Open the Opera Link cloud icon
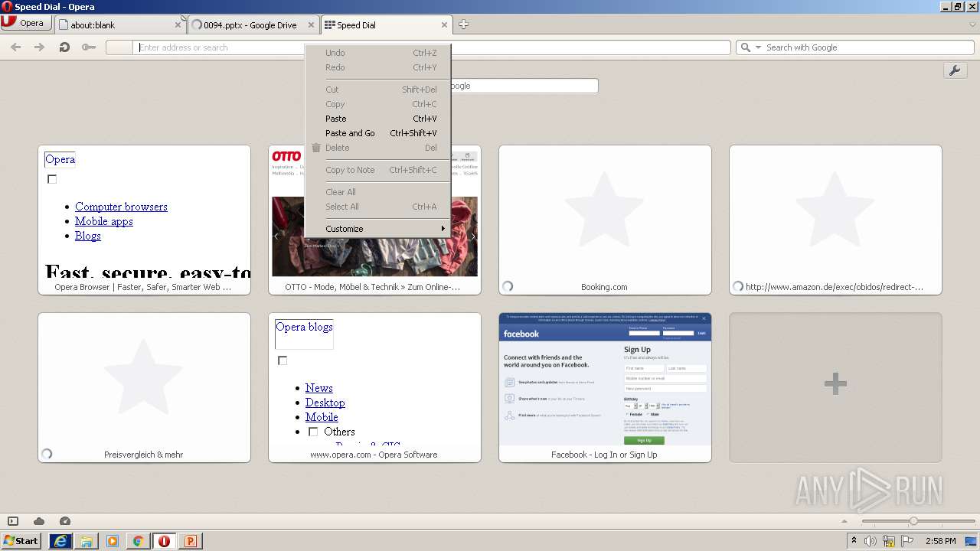This screenshot has height=551, width=980. pyautogui.click(x=39, y=521)
